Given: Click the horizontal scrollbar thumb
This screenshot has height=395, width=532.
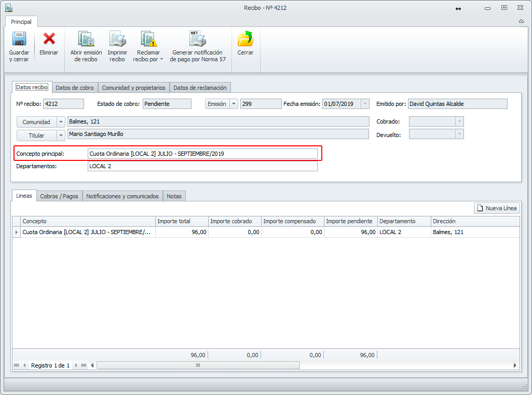Looking at the screenshot, I should pos(198,365).
